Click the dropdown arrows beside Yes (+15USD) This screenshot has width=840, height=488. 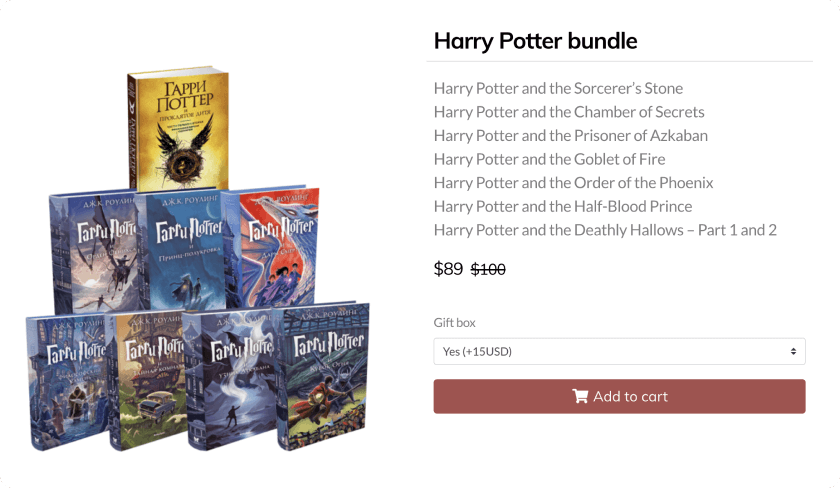(793, 351)
